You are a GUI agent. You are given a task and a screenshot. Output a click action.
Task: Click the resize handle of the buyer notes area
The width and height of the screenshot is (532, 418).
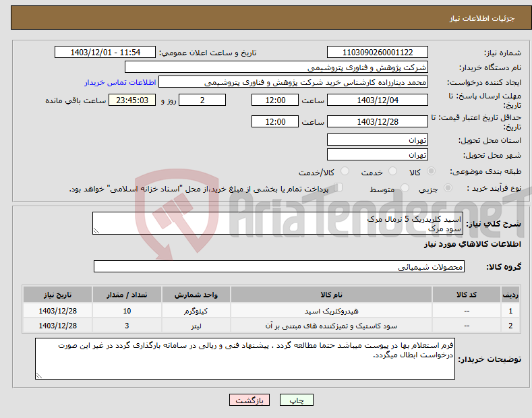39,376
